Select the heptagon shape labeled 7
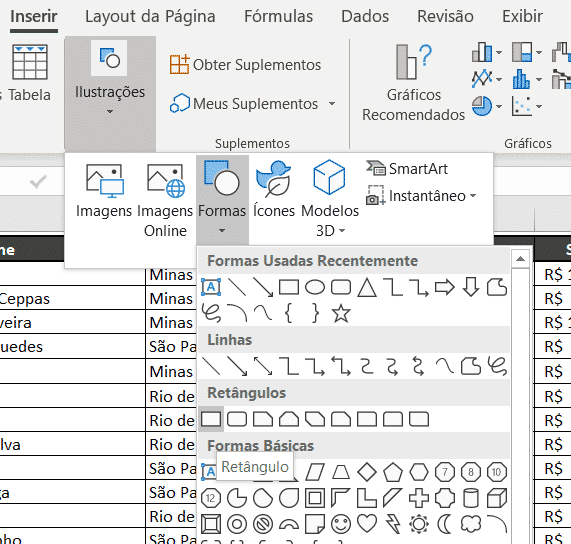Image resolution: width=571 pixels, height=544 pixels. (x=445, y=472)
